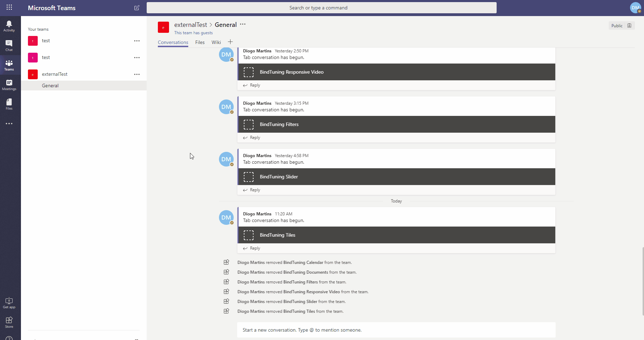Click the BindTuning Slider tab icon
The height and width of the screenshot is (340, 644).
pos(249,177)
